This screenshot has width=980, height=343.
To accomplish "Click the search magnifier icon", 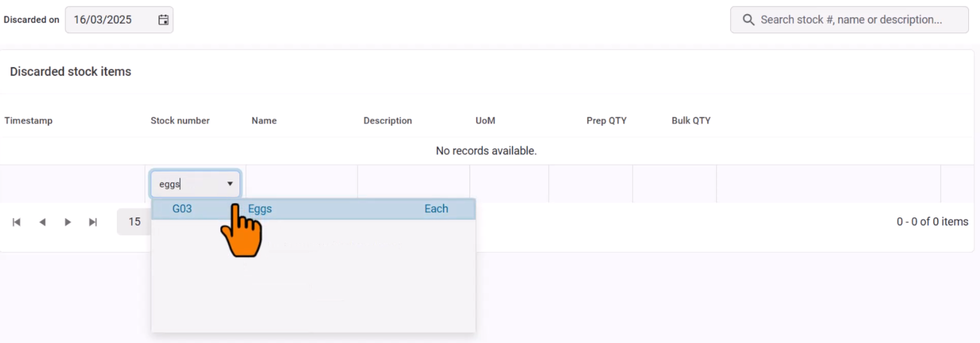I will coord(748,20).
